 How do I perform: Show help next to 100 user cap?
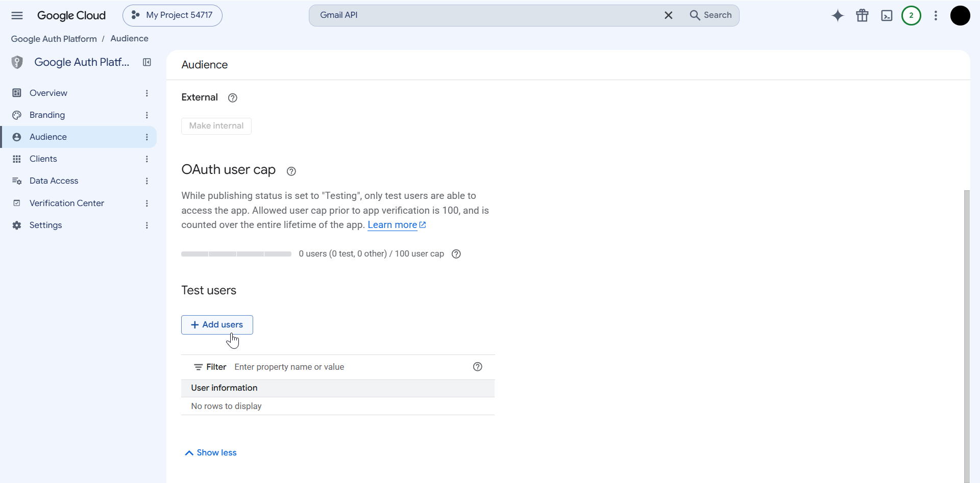tap(456, 254)
